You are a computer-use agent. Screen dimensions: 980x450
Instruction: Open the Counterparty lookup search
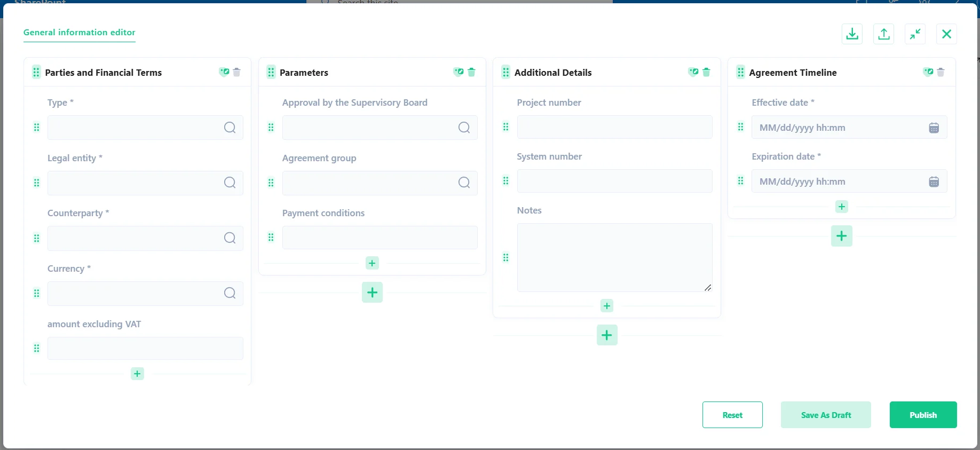click(x=230, y=238)
